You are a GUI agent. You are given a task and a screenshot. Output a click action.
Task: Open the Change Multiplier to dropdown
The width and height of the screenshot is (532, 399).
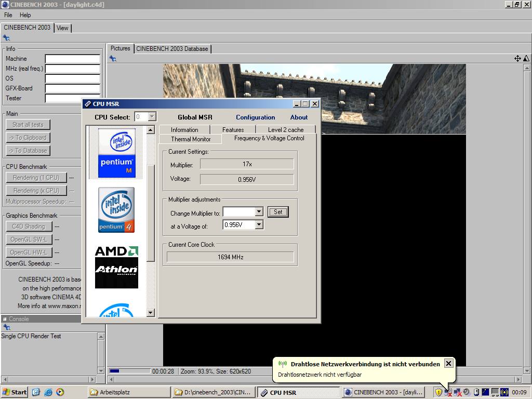259,212
